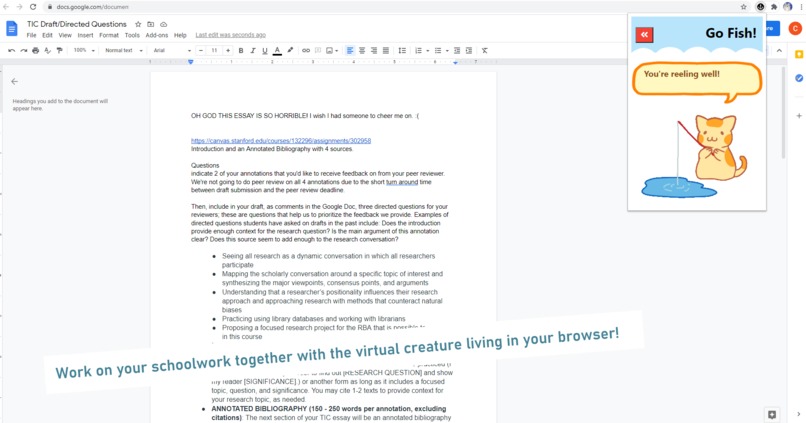Decrease indent of paragraph
The image size is (806, 423).
pos(456,50)
